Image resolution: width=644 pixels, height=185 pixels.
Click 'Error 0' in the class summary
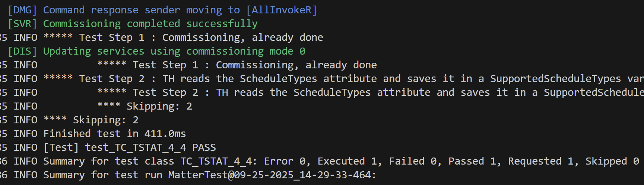285,161
